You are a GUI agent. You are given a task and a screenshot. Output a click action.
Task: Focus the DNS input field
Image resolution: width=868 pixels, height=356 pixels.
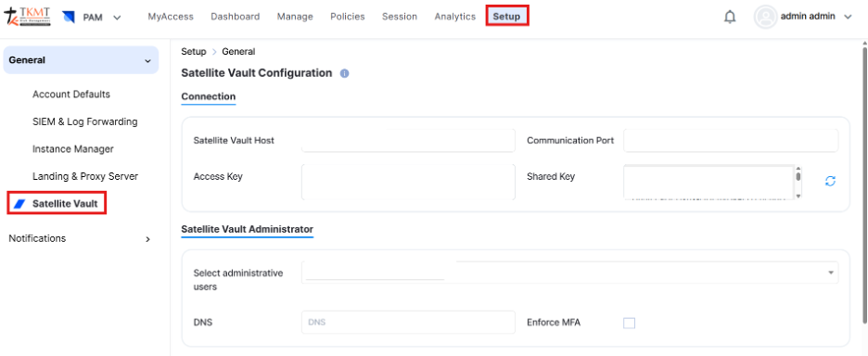pos(408,323)
